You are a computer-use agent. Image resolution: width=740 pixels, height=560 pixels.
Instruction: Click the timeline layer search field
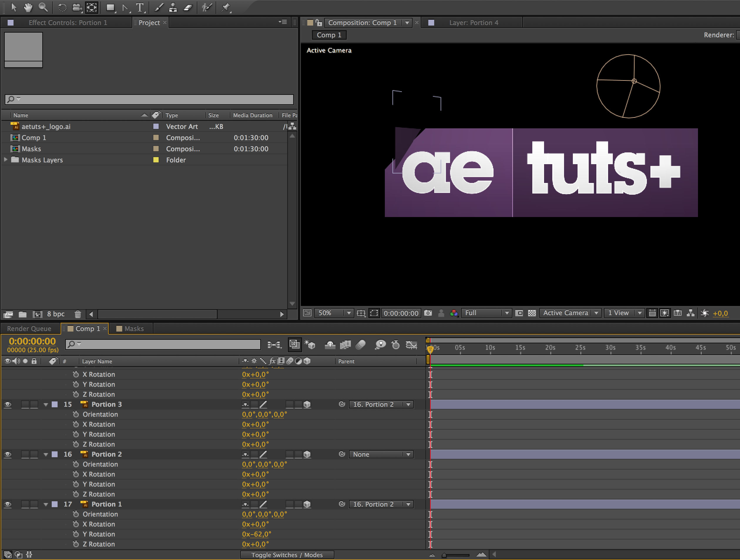163,344
